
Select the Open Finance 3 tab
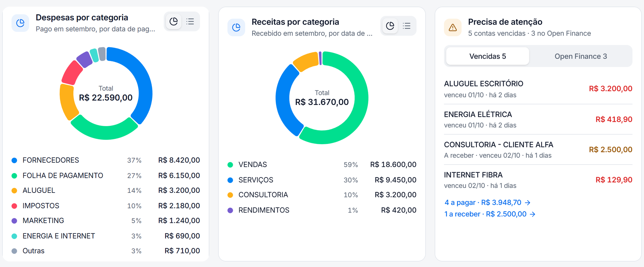pos(581,56)
